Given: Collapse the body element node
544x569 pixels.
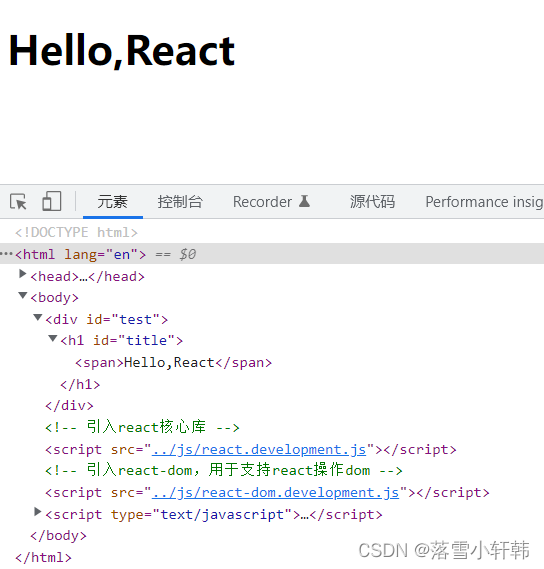Looking at the screenshot, I should [x=23, y=295].
